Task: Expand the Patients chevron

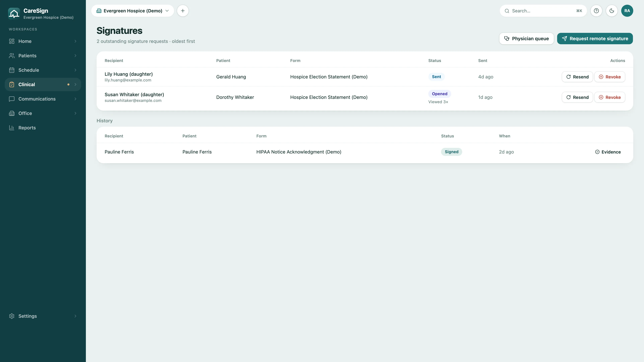Action: pos(75,56)
